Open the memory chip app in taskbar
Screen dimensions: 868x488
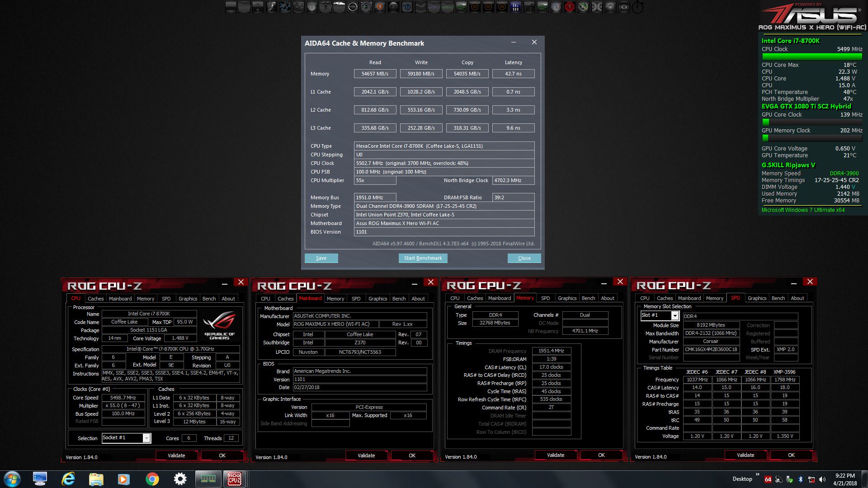(x=208, y=479)
